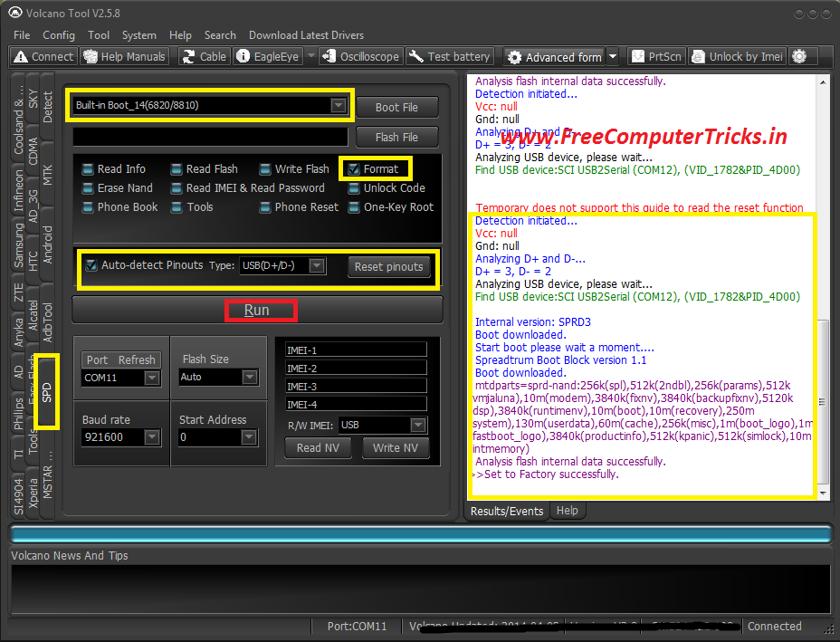Click the Flash File button
The image size is (840, 642).
point(397,138)
